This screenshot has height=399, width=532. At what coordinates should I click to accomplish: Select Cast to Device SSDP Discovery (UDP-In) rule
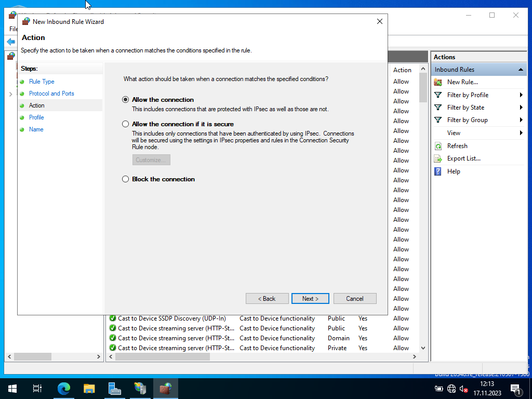(x=171, y=318)
